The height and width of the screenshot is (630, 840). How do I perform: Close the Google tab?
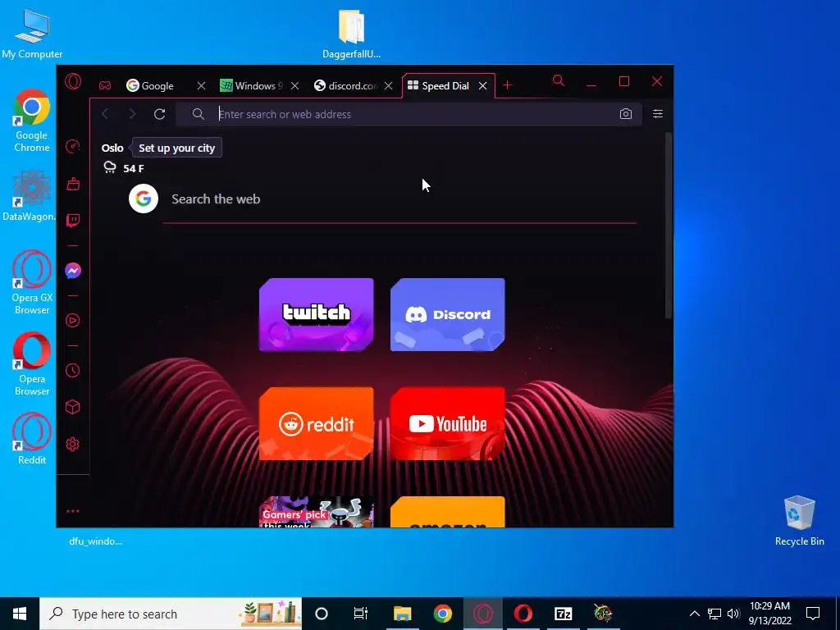coord(201,85)
